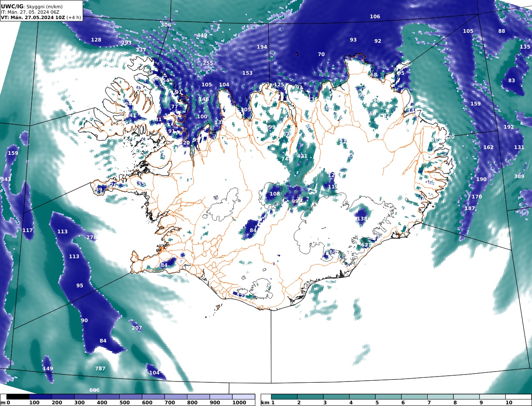Screen dimensions: 532x406
Task: Click the visibility value 449
Action: click(x=202, y=35)
